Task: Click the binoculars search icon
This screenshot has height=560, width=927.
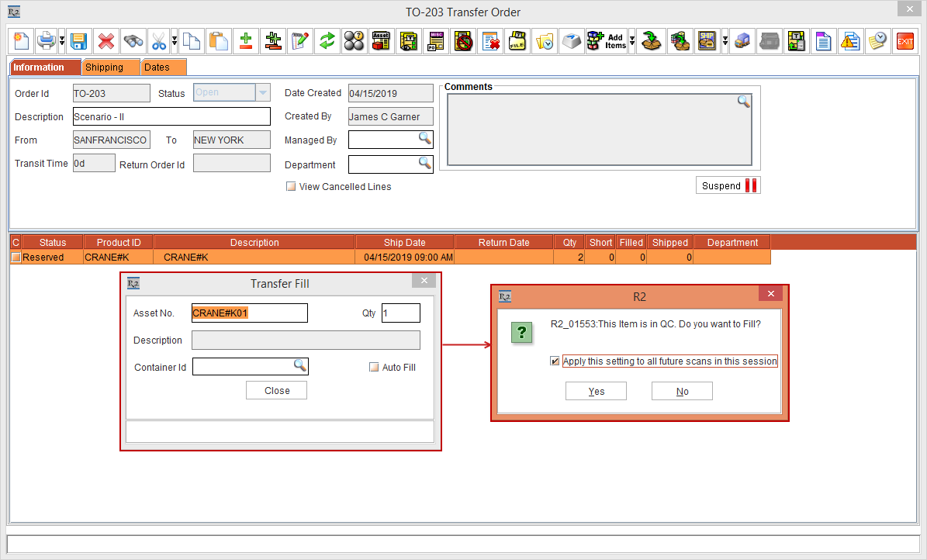Action: 133,41
